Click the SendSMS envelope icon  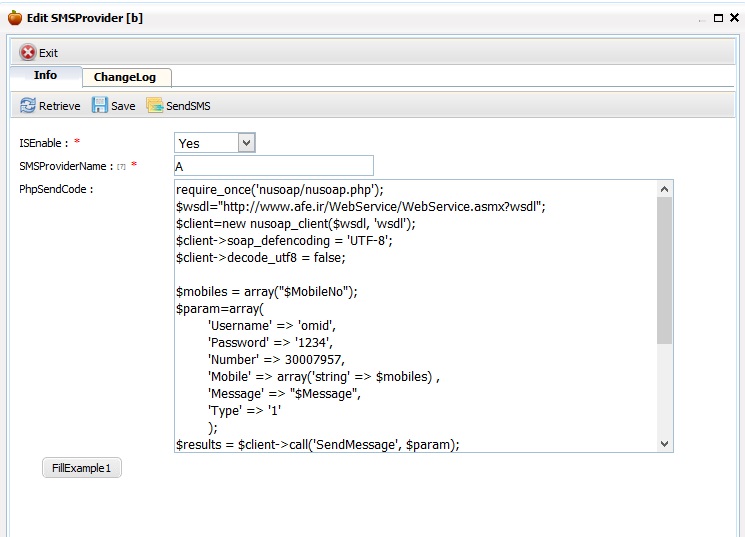(154, 105)
